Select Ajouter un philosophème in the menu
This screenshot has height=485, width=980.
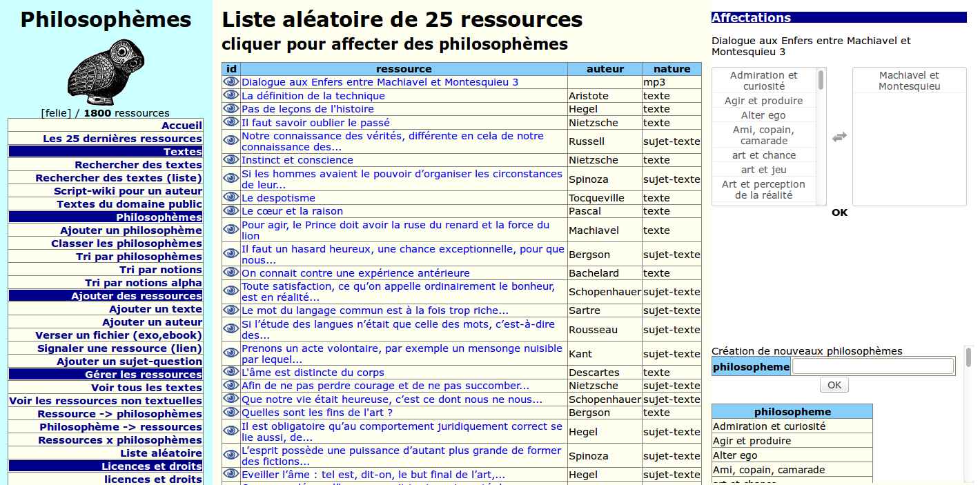click(x=131, y=230)
